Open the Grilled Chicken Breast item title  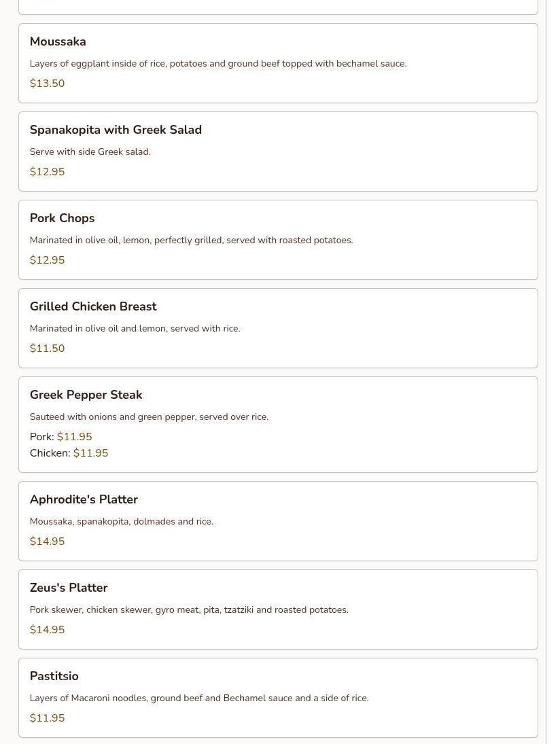93,307
